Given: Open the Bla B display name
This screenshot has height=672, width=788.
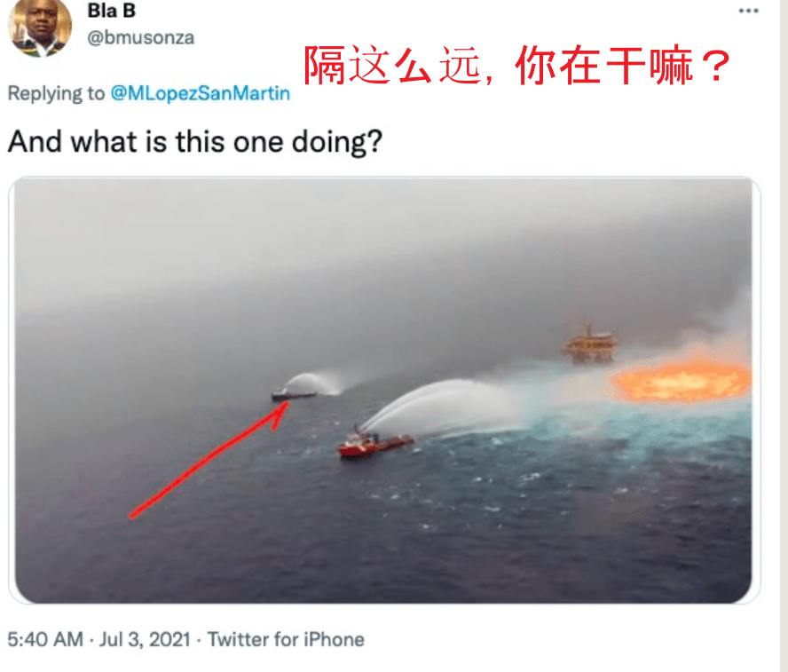Looking at the screenshot, I should click(x=112, y=11).
